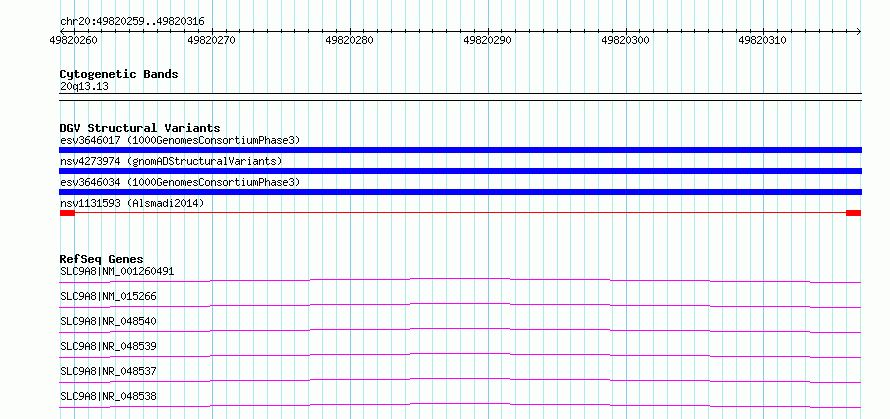
Task: Open transcript SLC9A8|NM_015266 label
Action: 108,296
